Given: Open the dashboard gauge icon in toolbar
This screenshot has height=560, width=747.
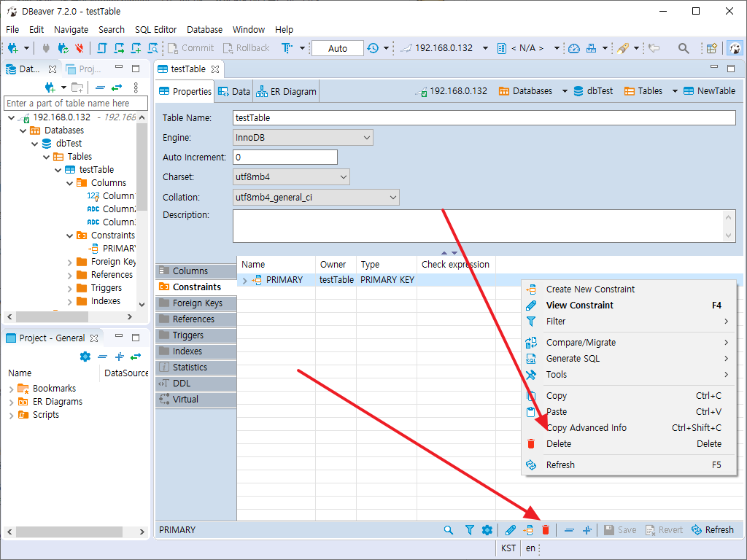Looking at the screenshot, I should (574, 48).
